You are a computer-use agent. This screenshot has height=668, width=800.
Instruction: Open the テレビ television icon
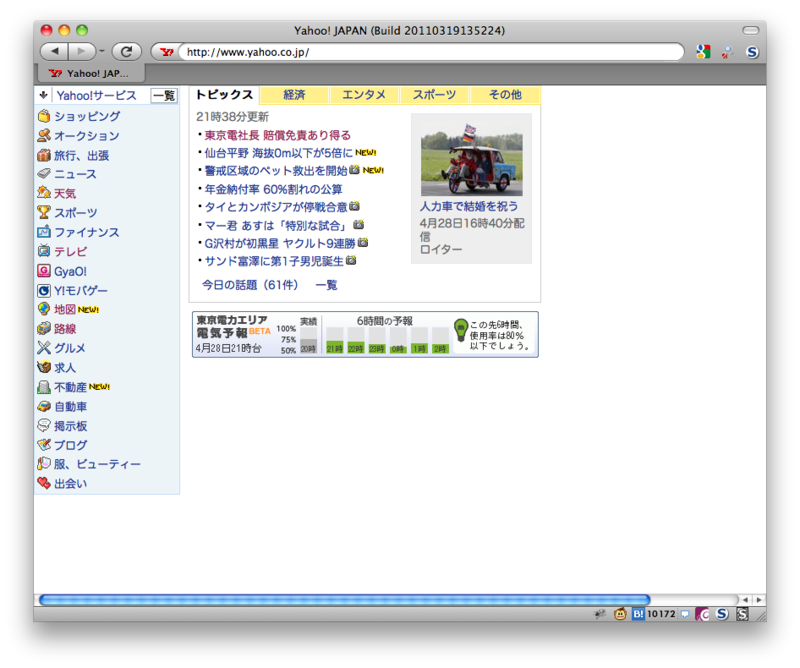[x=44, y=251]
